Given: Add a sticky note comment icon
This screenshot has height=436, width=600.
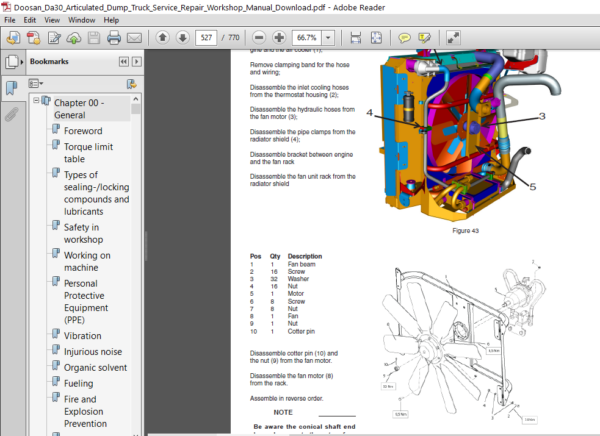Looking at the screenshot, I should (404, 38).
